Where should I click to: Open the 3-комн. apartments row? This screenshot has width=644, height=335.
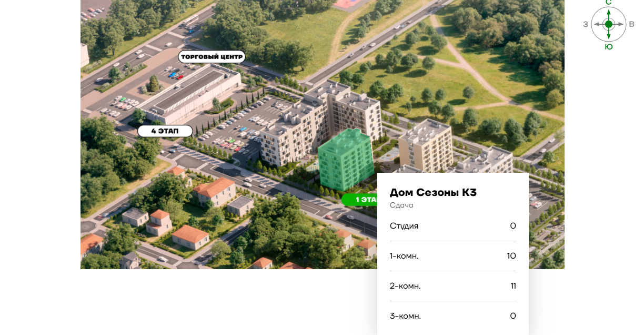[452, 316]
